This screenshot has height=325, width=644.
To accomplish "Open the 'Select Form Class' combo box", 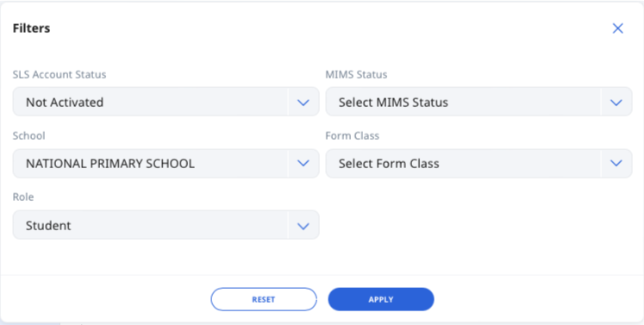I will tap(478, 163).
